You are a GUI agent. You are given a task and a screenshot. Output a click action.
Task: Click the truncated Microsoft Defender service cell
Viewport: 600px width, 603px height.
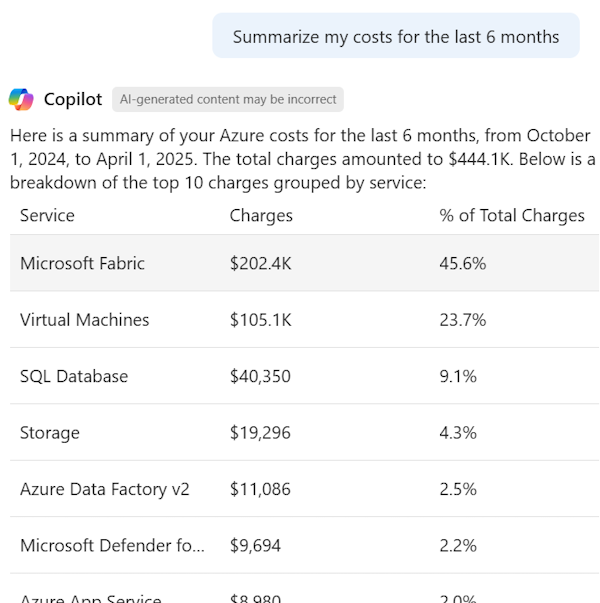[x=111, y=545]
